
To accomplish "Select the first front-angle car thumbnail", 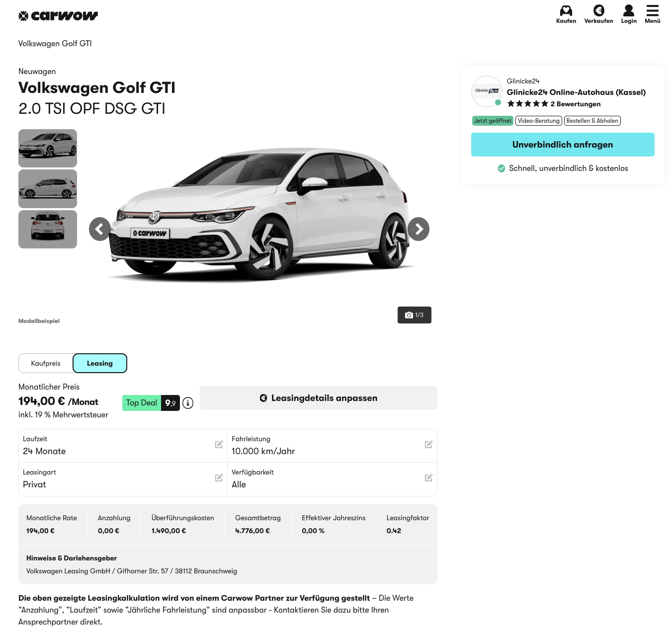I will [48, 148].
